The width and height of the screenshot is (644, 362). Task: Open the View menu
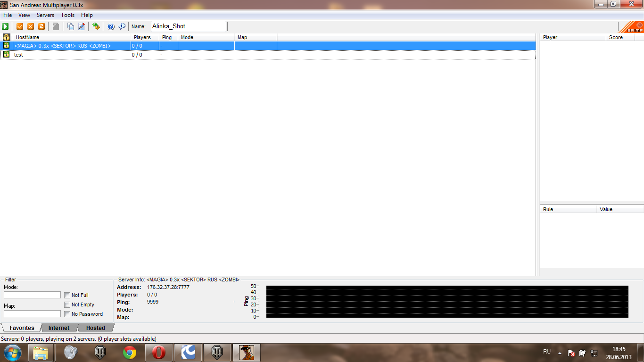pos(24,15)
